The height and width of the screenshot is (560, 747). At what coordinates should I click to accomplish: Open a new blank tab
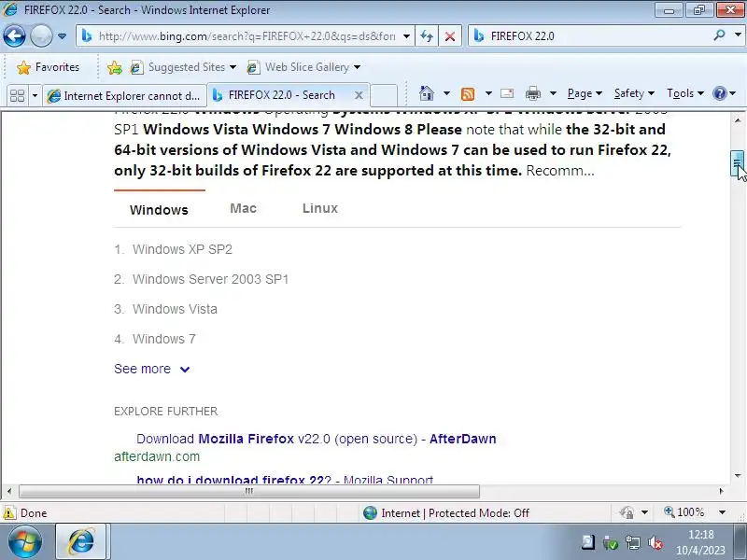pos(384,95)
